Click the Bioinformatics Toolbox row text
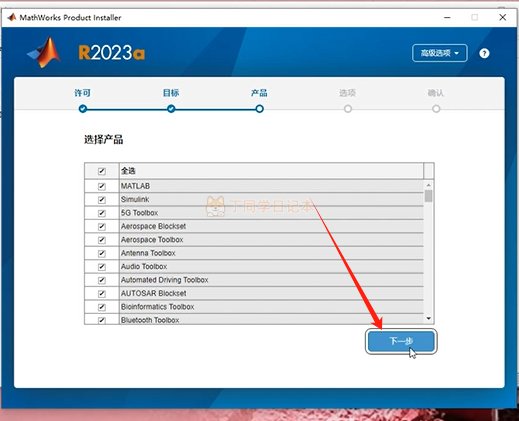This screenshot has width=519, height=421. pyautogui.click(x=157, y=307)
